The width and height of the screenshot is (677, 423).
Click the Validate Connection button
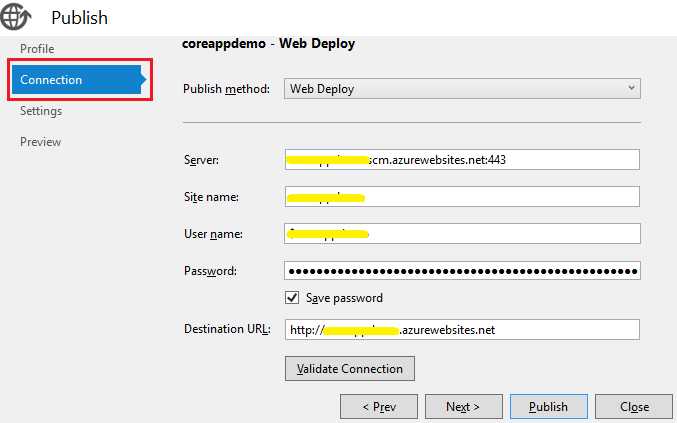[x=350, y=369]
